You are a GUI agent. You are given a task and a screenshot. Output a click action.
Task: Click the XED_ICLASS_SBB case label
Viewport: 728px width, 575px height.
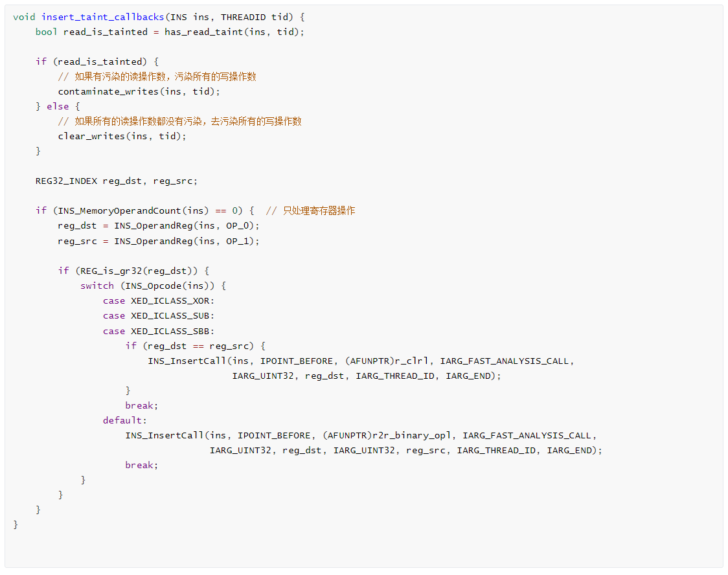tap(171, 331)
